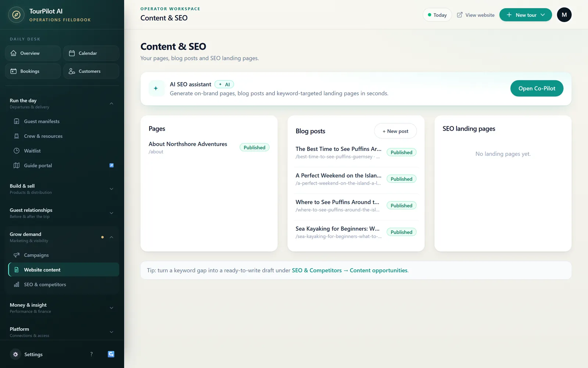Click the Overview house icon

tap(14, 53)
